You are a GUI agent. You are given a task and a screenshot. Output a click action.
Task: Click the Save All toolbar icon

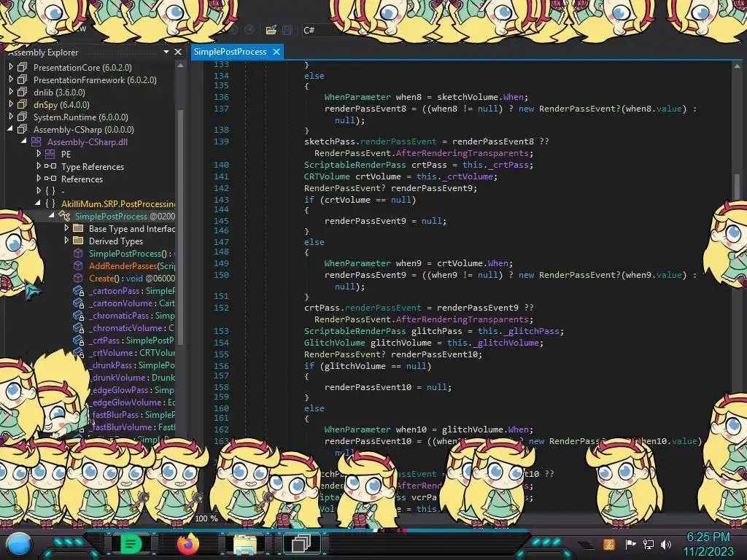pyautogui.click(x=287, y=30)
